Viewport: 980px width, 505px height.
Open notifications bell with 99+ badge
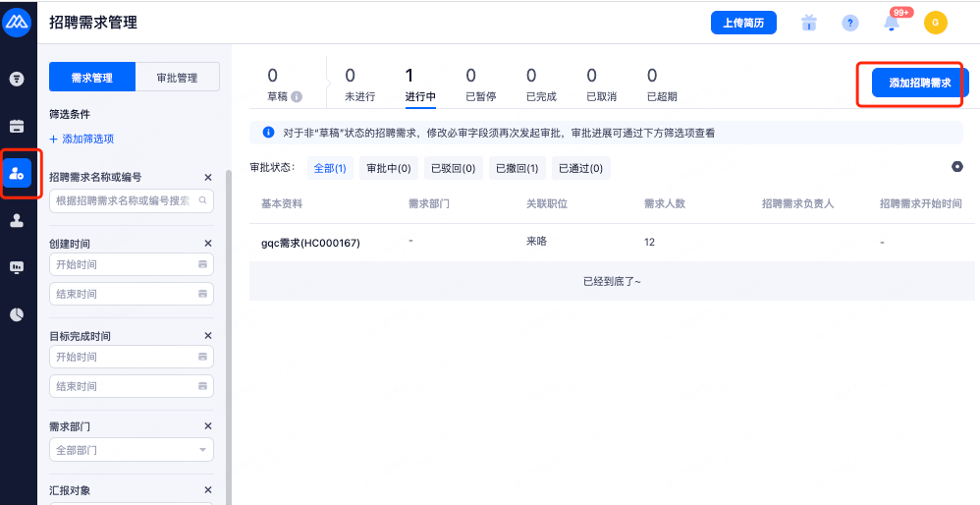893,24
